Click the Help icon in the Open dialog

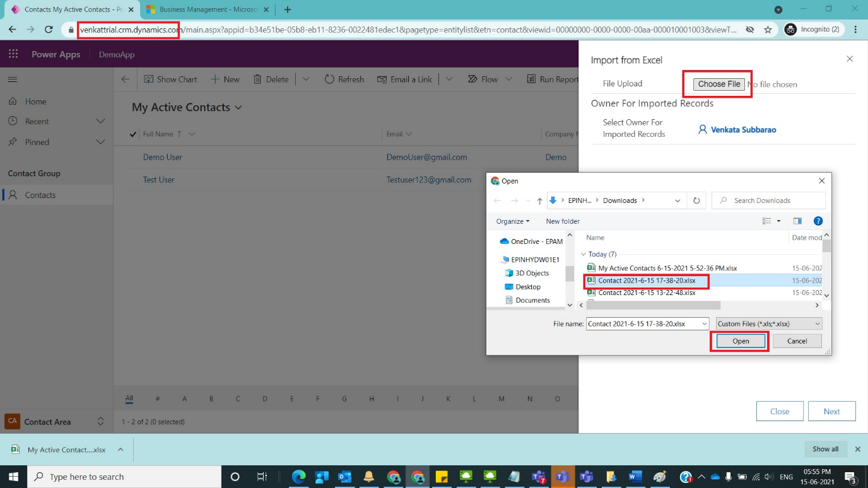[x=818, y=221]
